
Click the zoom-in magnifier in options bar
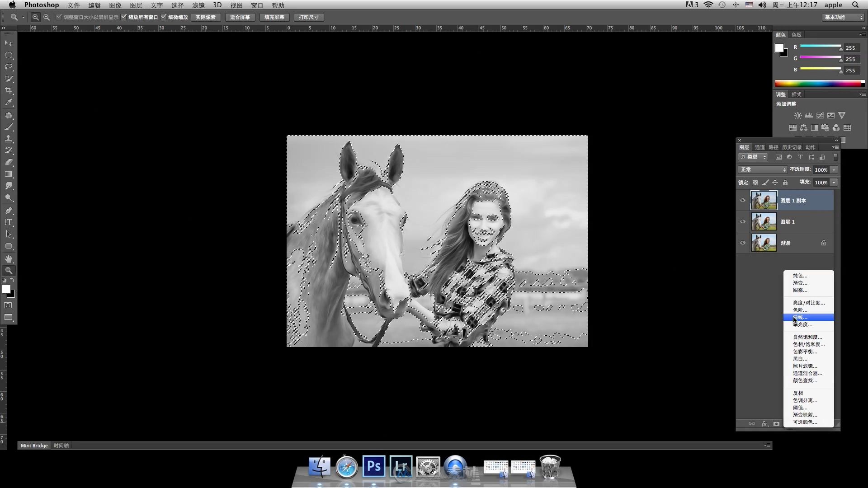click(x=35, y=17)
